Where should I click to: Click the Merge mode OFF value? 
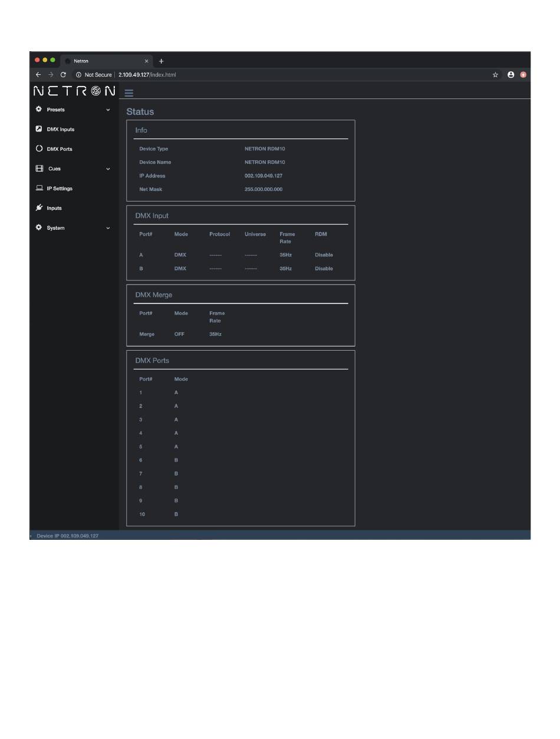(x=179, y=335)
